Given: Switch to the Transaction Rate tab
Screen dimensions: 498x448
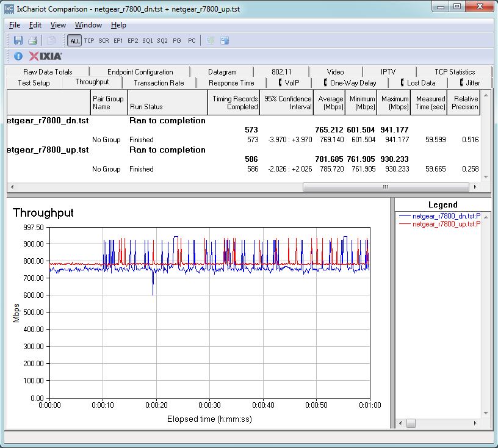Looking at the screenshot, I should [159, 83].
